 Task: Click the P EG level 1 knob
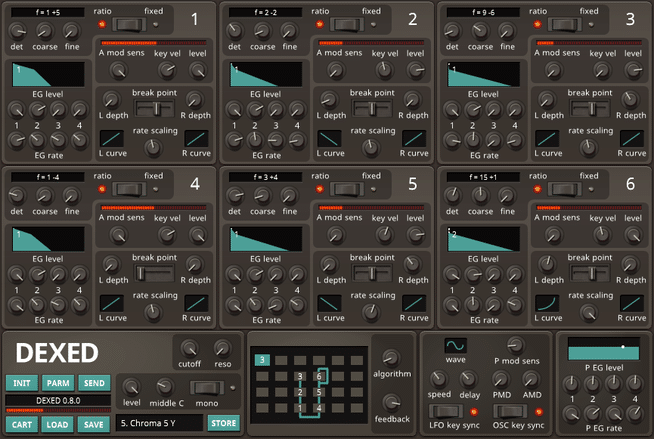(571, 383)
